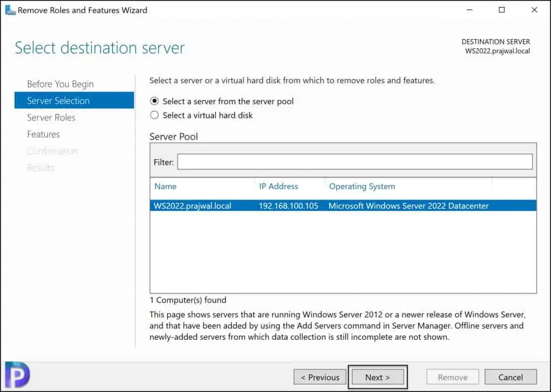
Task: Go to Before You Begin step
Action: tap(60, 84)
